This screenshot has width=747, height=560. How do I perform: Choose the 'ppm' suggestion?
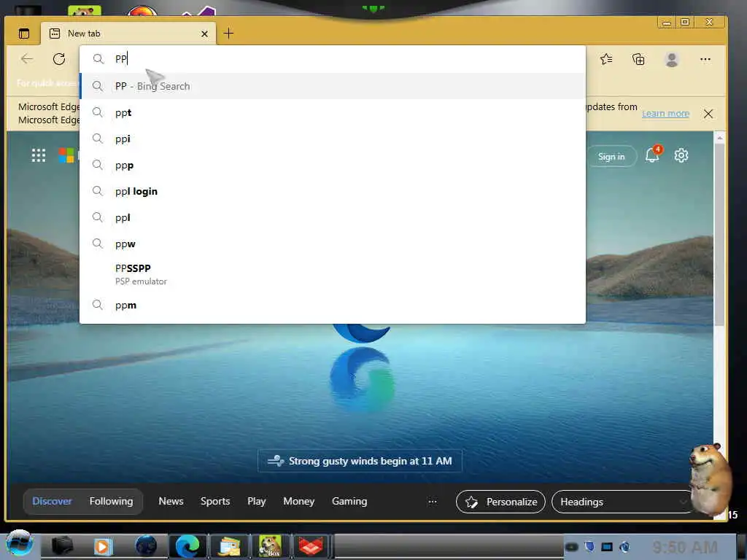[333, 305]
